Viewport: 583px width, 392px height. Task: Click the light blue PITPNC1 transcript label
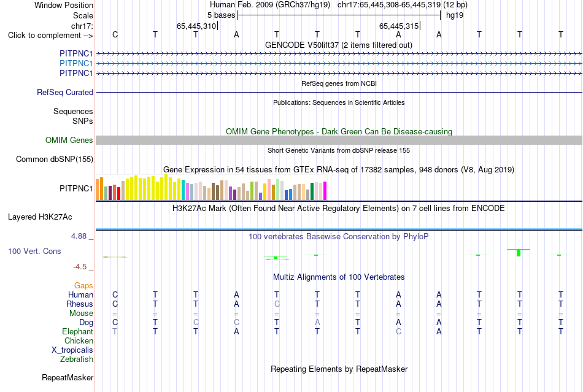pos(76,63)
